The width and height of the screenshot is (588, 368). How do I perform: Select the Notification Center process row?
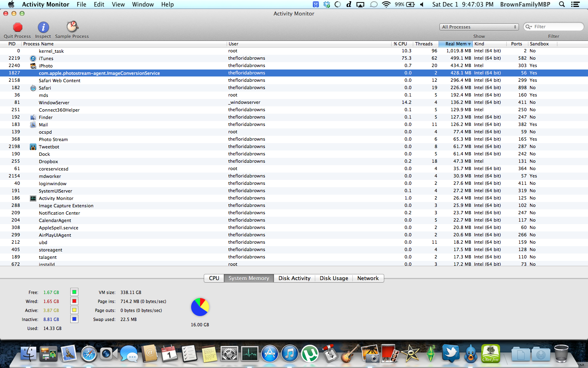click(x=294, y=213)
